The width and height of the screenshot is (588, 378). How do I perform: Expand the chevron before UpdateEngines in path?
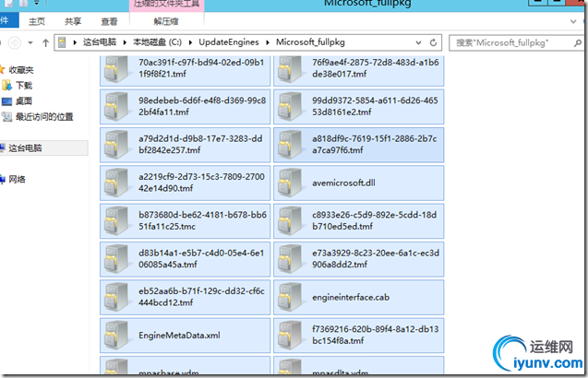[190, 42]
